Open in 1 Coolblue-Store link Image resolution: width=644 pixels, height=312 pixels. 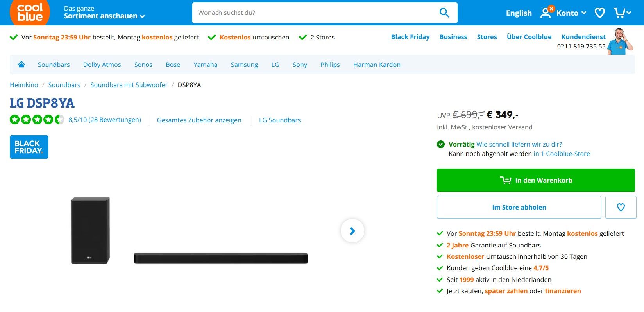tap(562, 154)
